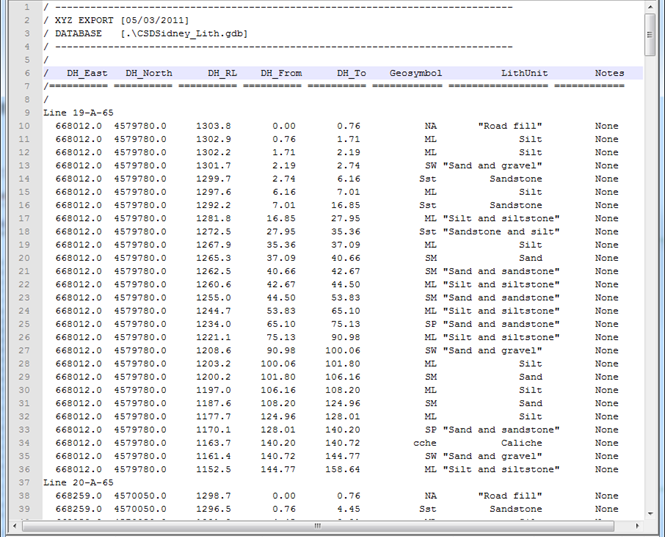Image resolution: width=665 pixels, height=537 pixels.
Task: Click the "LithUnit" column header
Action: (524, 73)
